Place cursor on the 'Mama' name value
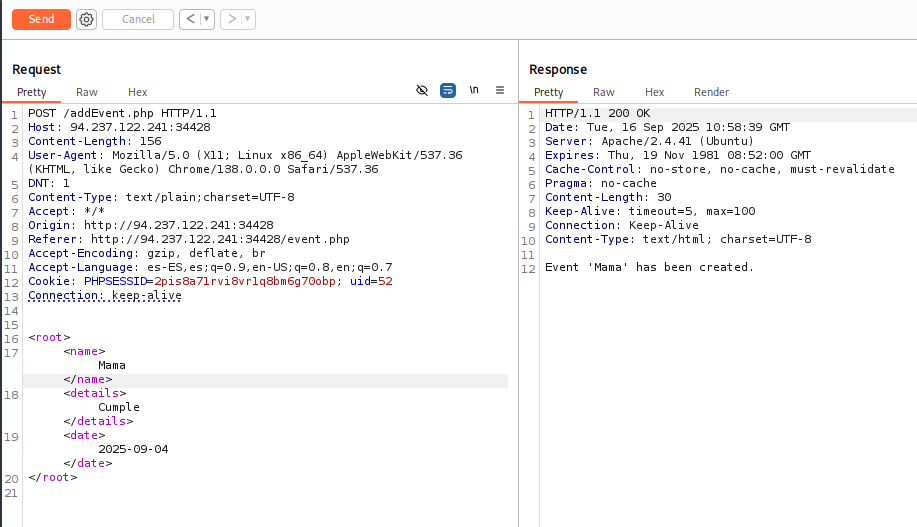Viewport: 917px width, 527px height. point(112,365)
